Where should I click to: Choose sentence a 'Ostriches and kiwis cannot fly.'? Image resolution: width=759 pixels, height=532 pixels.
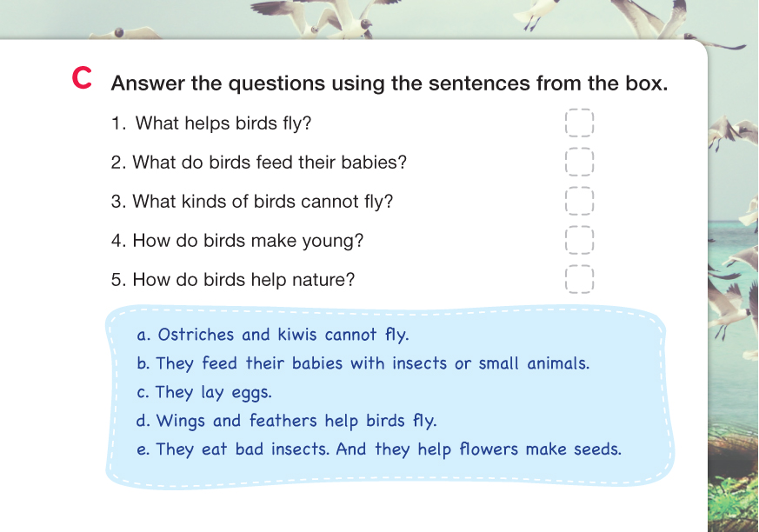(273, 335)
